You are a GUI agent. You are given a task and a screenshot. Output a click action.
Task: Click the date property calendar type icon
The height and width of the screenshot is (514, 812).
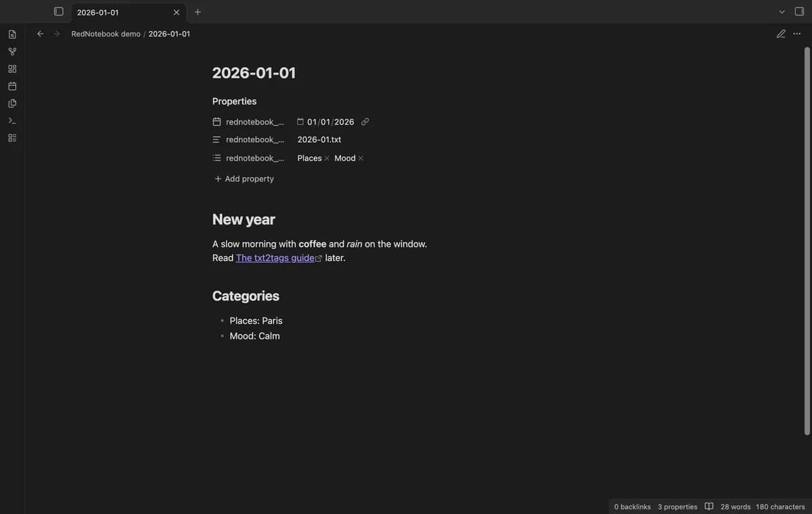tap(217, 122)
